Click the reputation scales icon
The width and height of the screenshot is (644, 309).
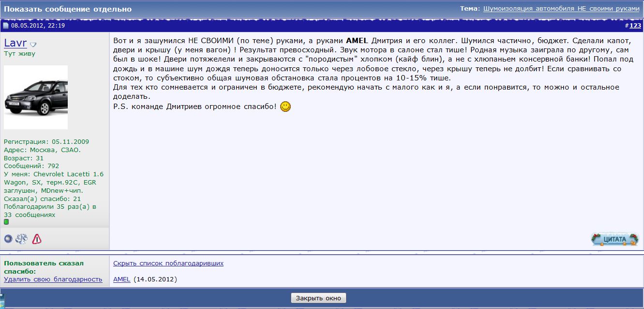coord(22,239)
